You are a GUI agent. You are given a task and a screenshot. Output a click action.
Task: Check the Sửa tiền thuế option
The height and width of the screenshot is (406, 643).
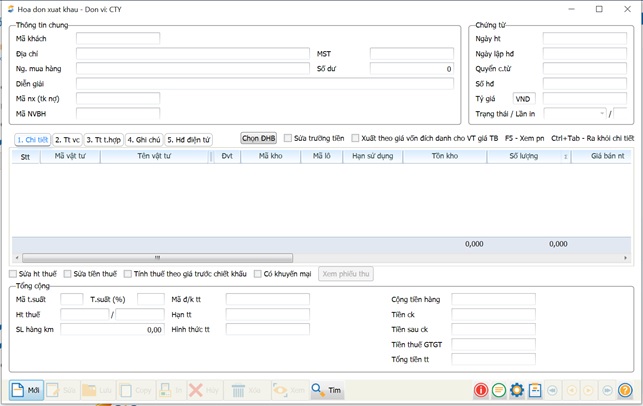click(x=67, y=274)
